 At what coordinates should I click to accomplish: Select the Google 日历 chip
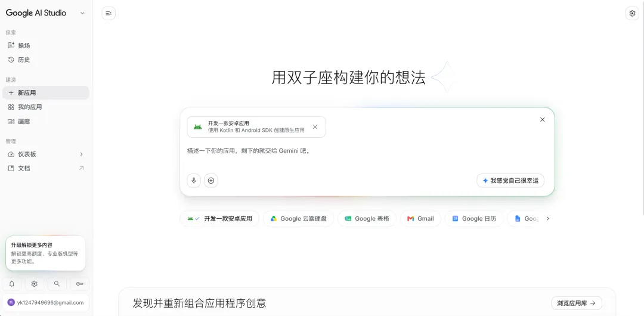click(x=474, y=219)
